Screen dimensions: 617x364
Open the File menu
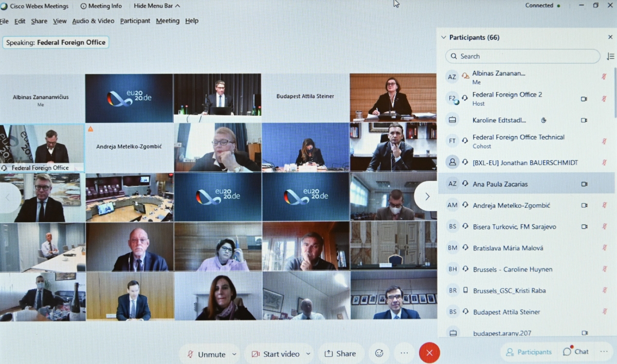4,21
